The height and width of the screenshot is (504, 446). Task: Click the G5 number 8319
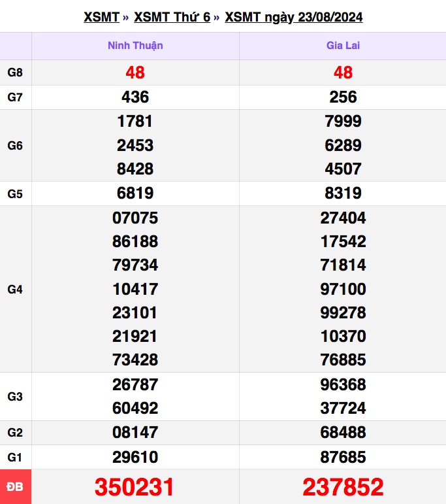click(x=343, y=193)
